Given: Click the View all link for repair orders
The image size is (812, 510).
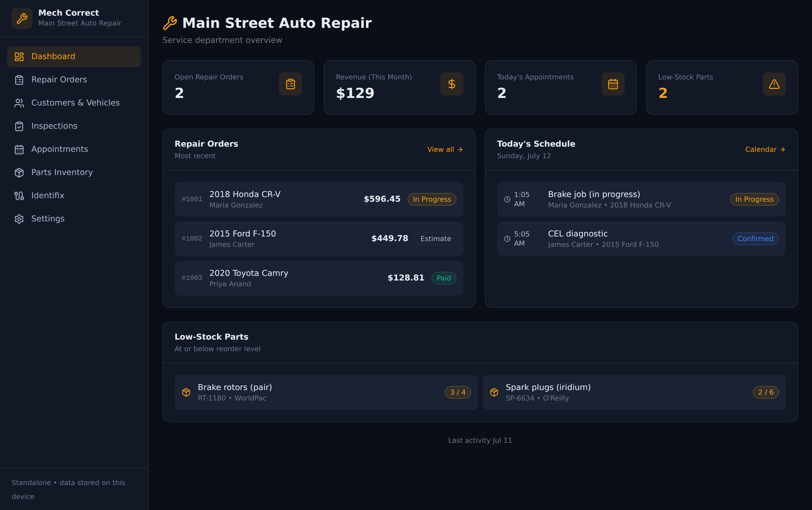Looking at the screenshot, I should click(x=445, y=150).
